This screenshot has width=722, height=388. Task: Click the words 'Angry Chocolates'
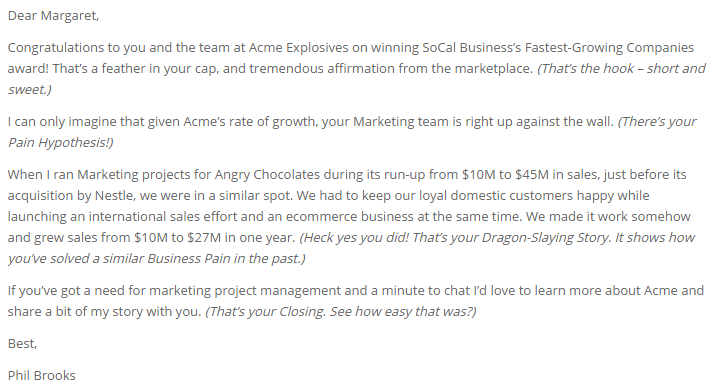[267, 174]
